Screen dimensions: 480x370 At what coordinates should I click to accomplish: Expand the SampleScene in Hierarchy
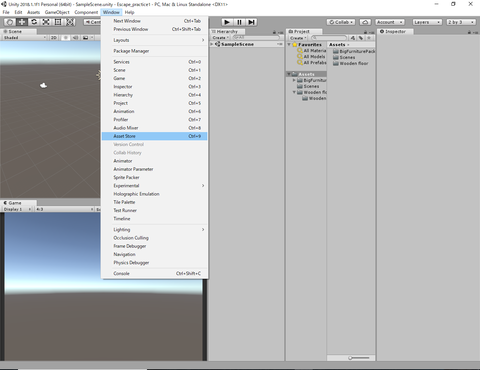click(212, 44)
